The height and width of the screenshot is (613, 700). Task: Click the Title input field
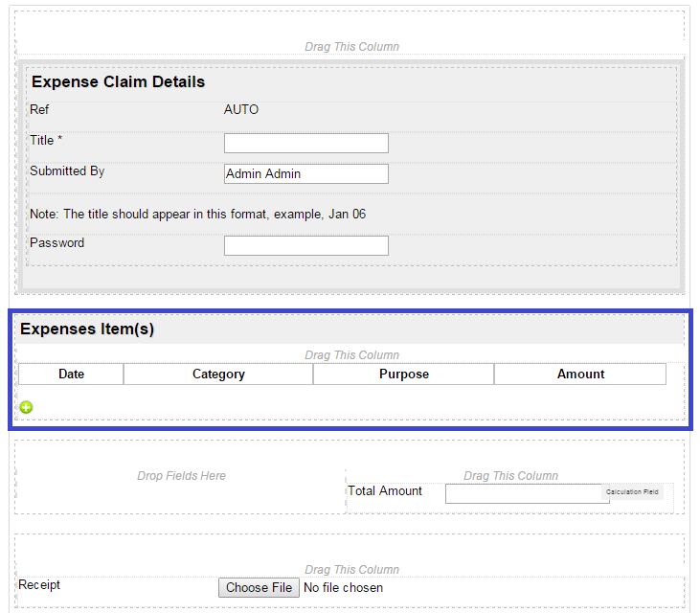pos(305,144)
